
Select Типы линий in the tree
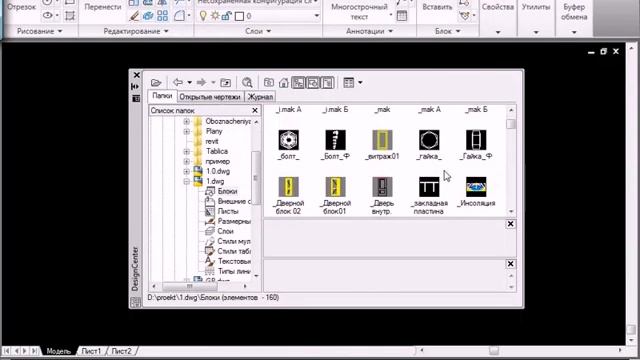tap(233, 271)
